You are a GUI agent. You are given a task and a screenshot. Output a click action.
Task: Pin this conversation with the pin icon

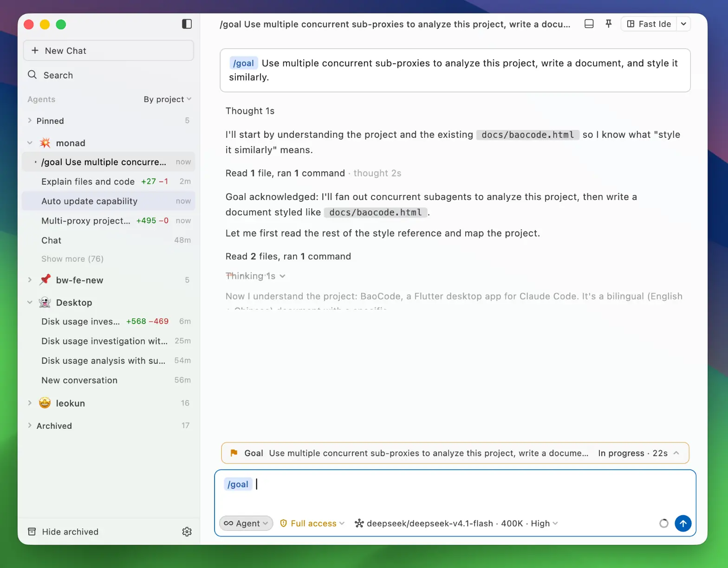point(609,24)
